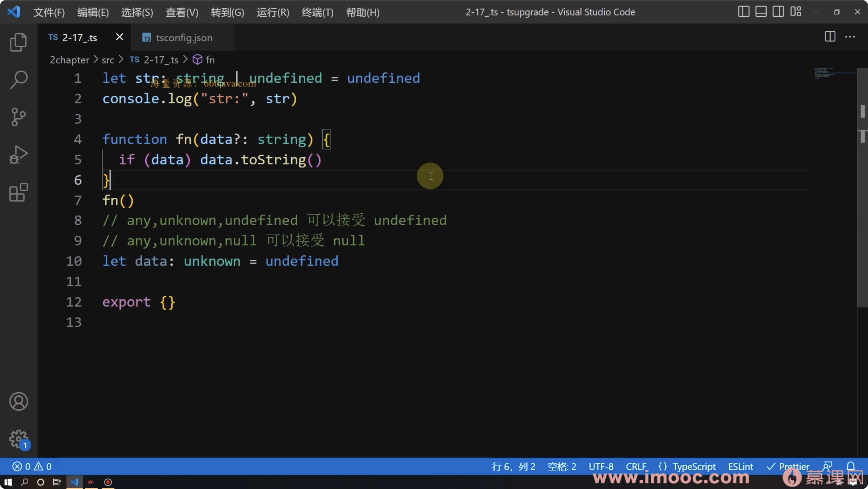868x489 pixels.
Task: Click the vertical scrollbar thumb in editor
Action: click(x=862, y=187)
